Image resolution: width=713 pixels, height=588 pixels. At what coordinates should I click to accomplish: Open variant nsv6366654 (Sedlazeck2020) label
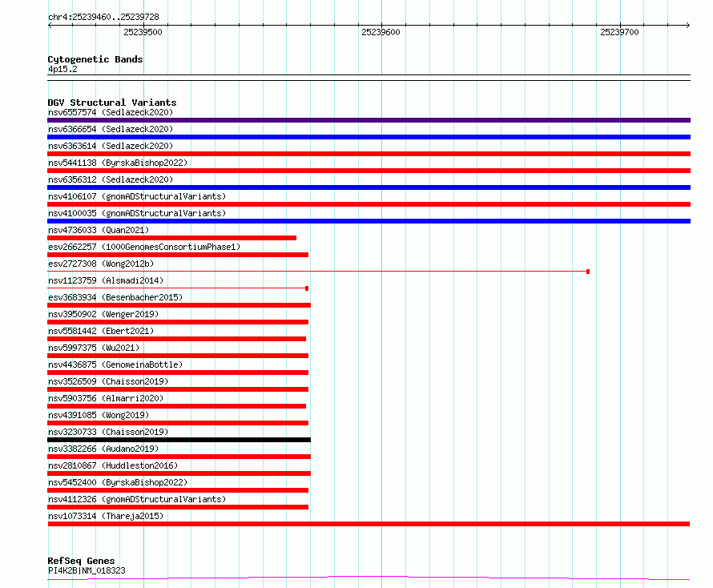(x=111, y=129)
